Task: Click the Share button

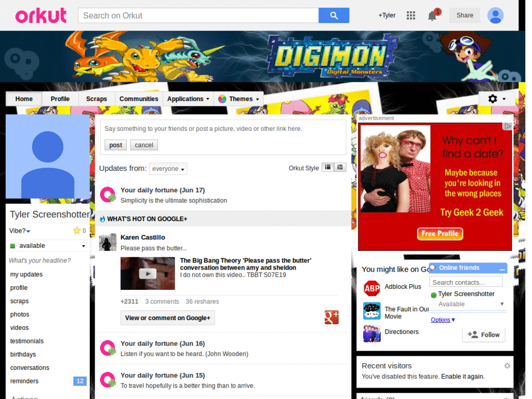Action: (465, 15)
